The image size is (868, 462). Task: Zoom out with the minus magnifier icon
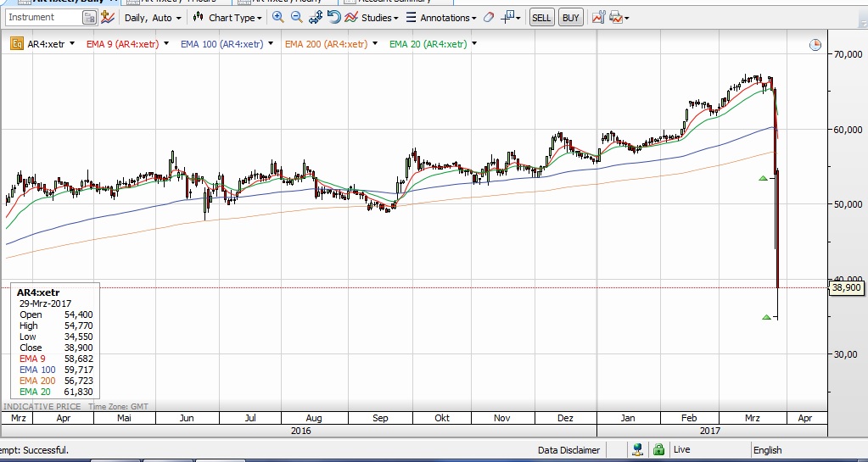coord(297,17)
